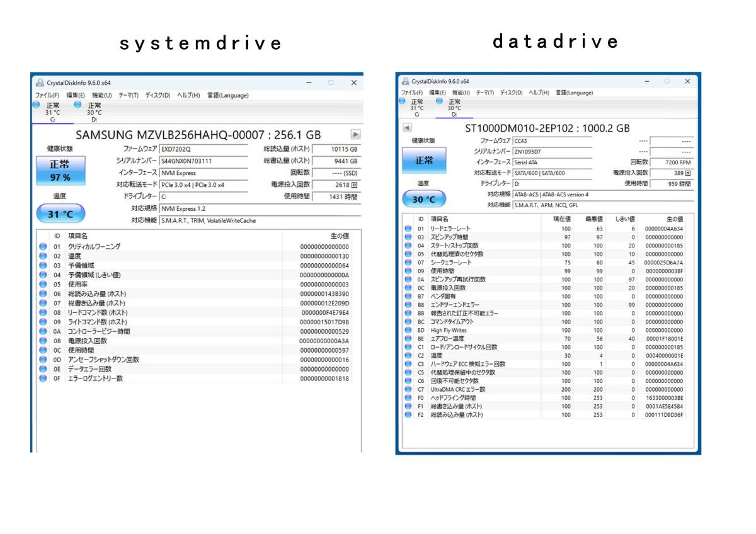Image resolution: width=756 pixels, height=534 pixels.
Task: Click rotation rate field 7200 RPM
Action: click(x=672, y=162)
